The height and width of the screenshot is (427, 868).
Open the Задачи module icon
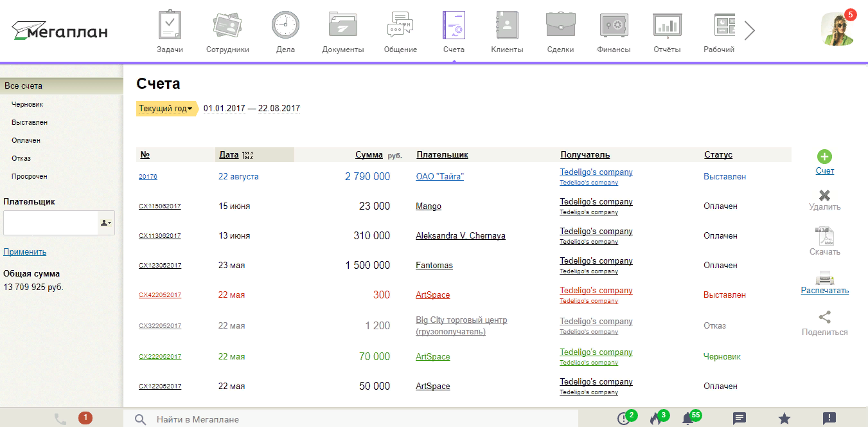170,26
